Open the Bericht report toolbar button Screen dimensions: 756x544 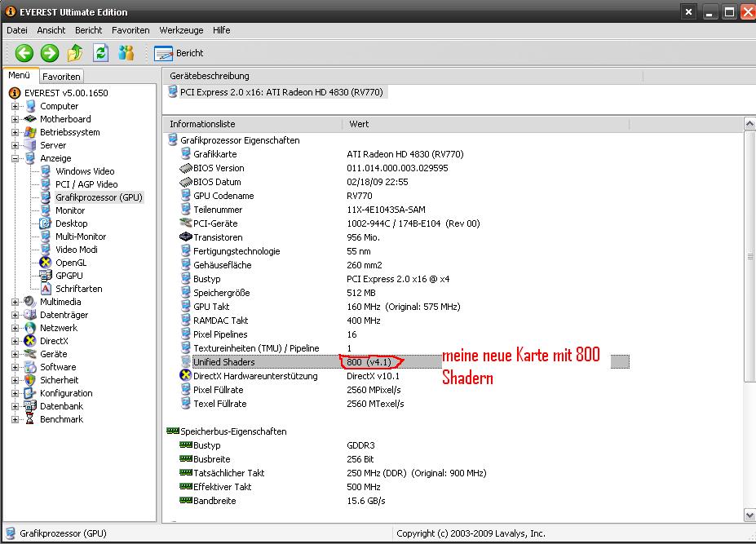[x=179, y=53]
